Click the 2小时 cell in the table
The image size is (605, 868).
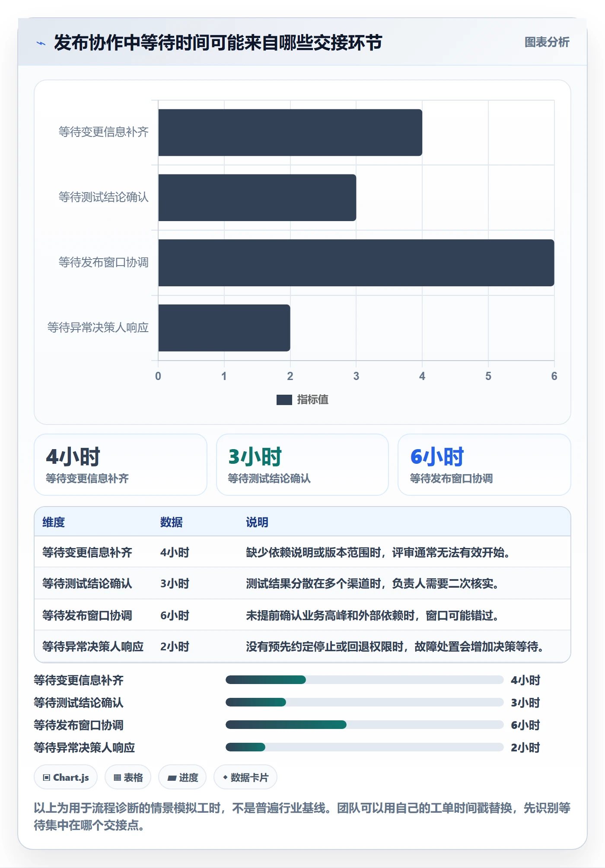coord(175,646)
